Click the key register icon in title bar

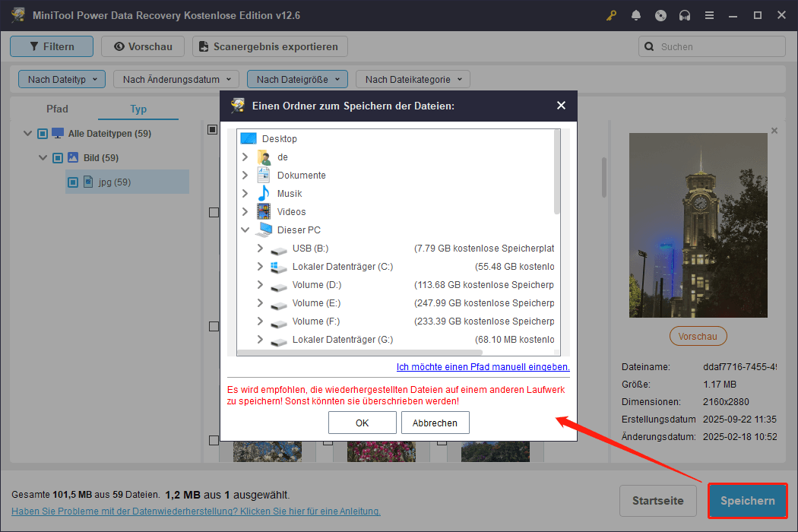[611, 15]
